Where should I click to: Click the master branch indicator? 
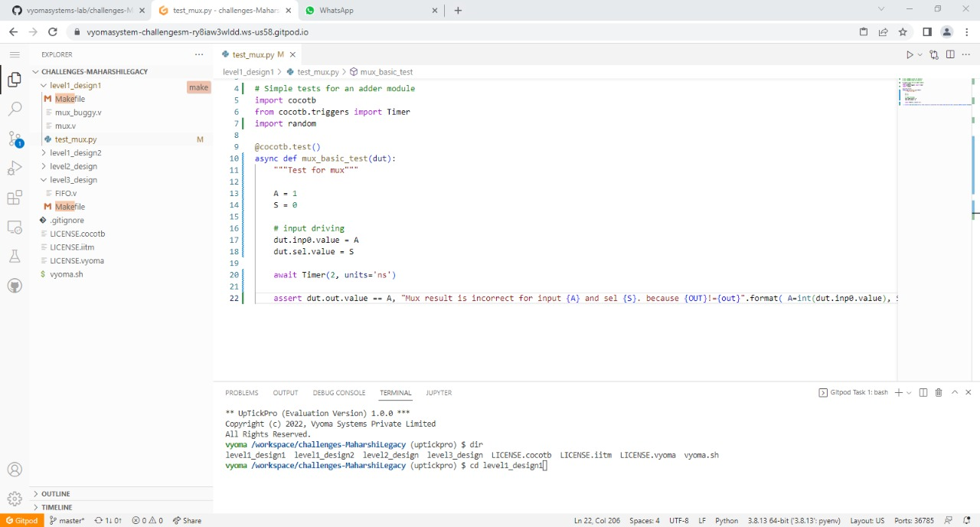coord(67,520)
